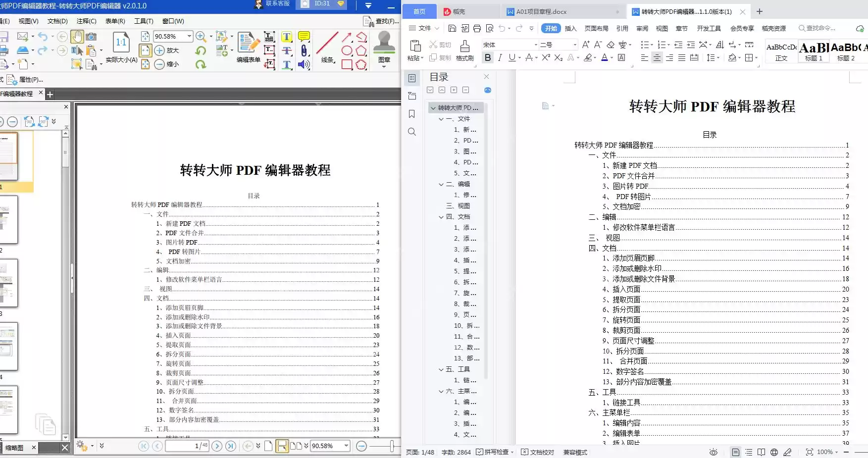Image resolution: width=868 pixels, height=458 pixels.
Task: Insert an audio comment with the speaker icon
Action: click(304, 64)
